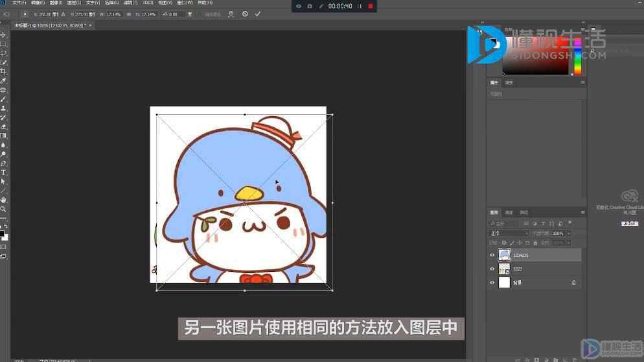Image resolution: width=644 pixels, height=362 pixels.
Task: Stop the recording with red button
Action: (x=371, y=6)
